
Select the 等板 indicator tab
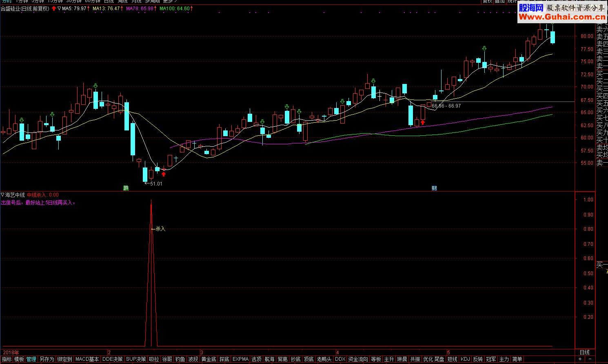coord(376,359)
